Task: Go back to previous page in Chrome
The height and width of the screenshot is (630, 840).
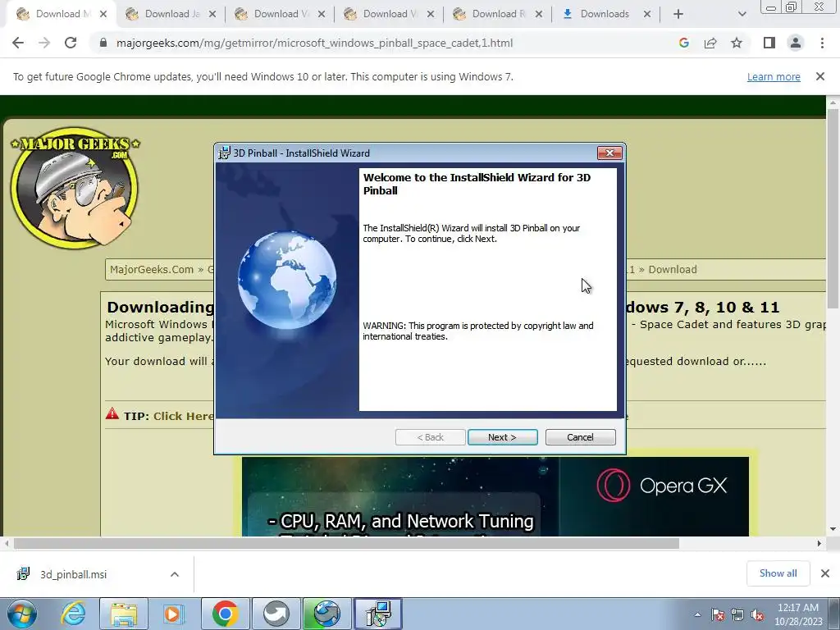Action: [x=18, y=43]
